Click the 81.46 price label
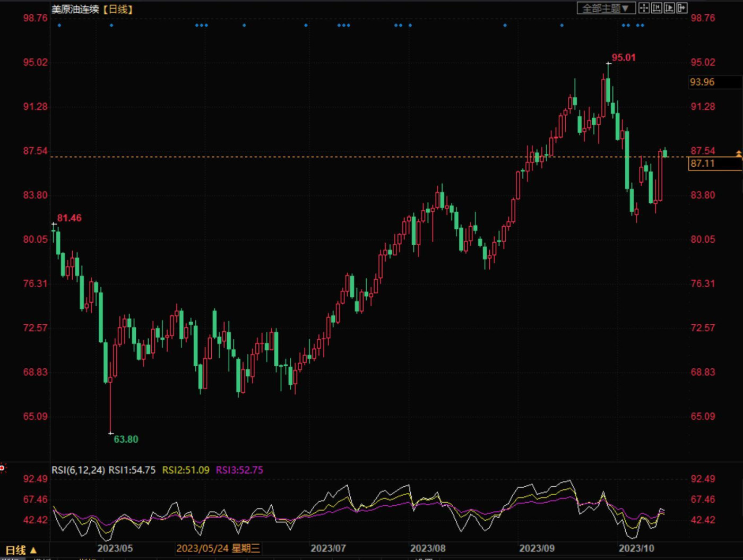 click(x=69, y=218)
